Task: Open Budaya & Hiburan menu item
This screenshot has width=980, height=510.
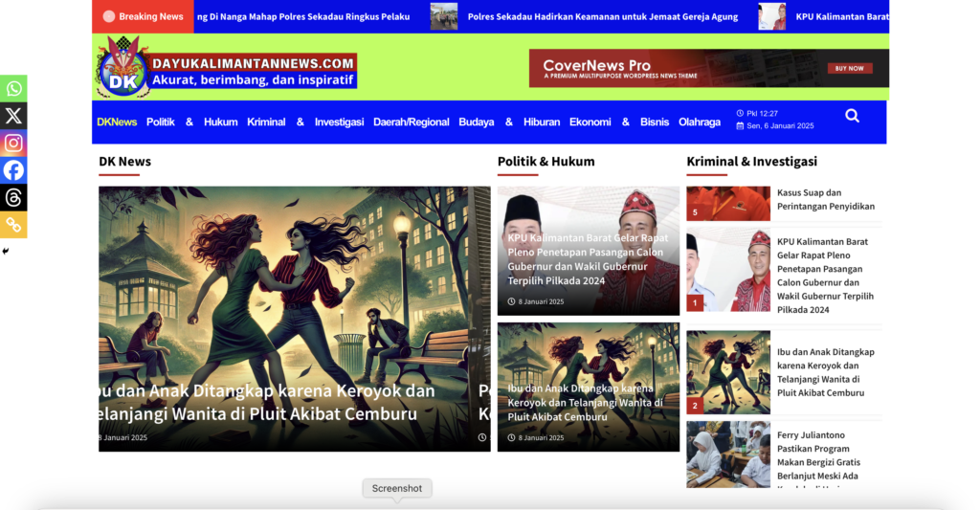Action: click(x=508, y=122)
